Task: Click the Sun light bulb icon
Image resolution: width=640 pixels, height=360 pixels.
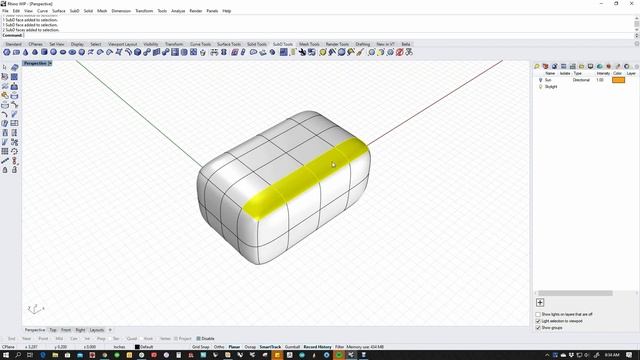Action: (540, 80)
